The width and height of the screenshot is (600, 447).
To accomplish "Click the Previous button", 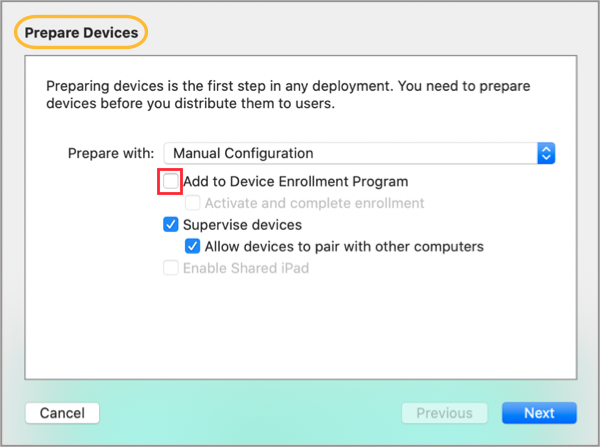I will [x=444, y=413].
